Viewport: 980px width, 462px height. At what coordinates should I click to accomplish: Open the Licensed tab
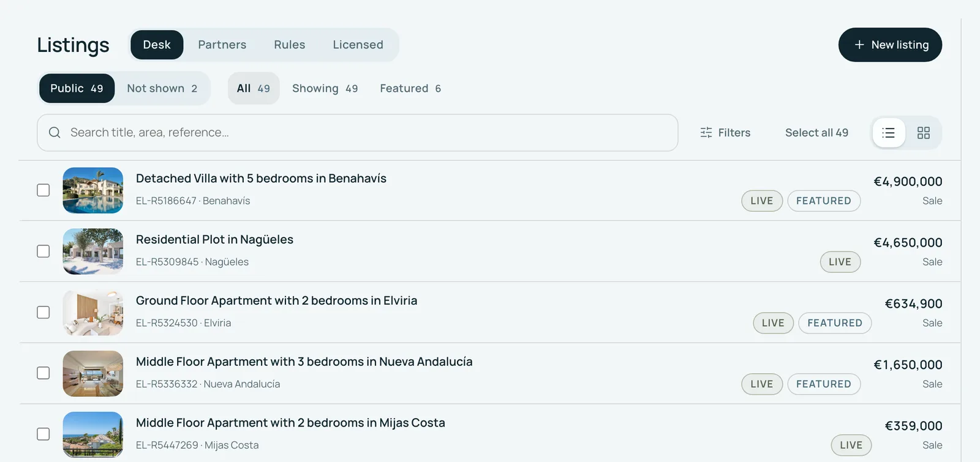click(358, 45)
